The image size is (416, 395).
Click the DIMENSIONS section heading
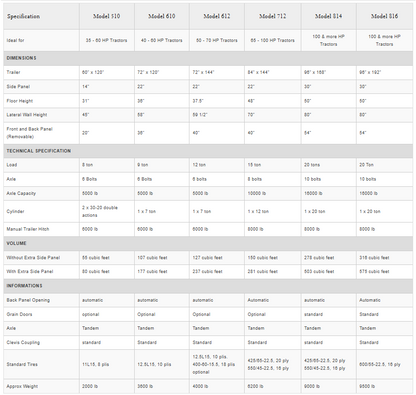[21, 58]
